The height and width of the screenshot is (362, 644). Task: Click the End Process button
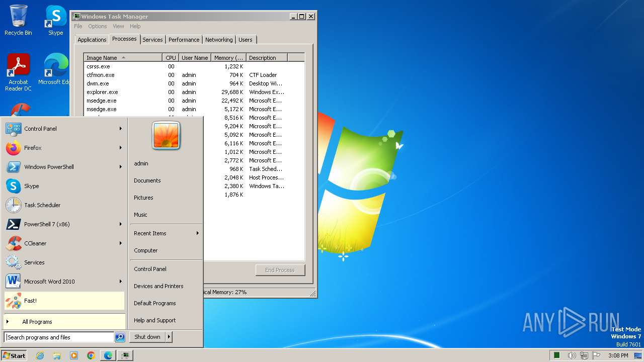[x=280, y=270]
